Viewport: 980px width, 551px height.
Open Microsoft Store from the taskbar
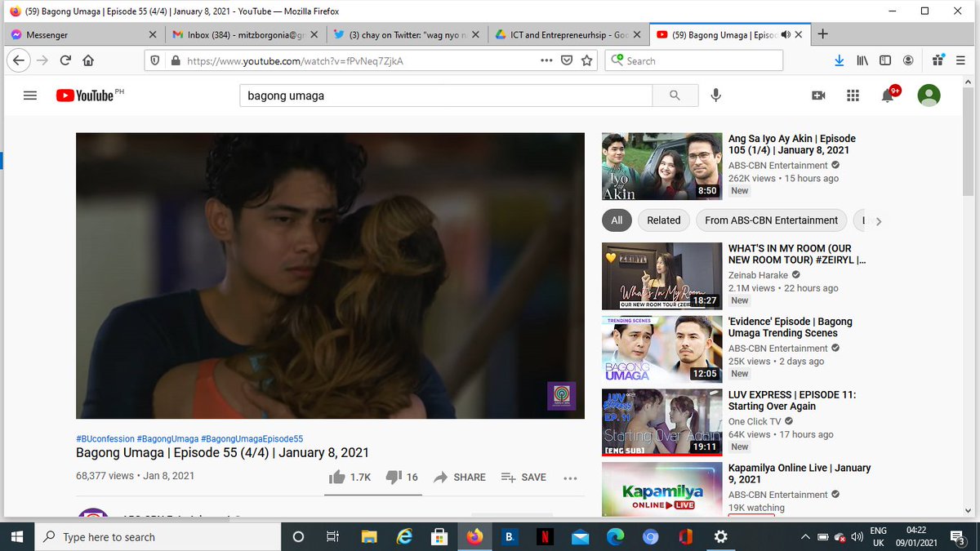click(x=439, y=536)
